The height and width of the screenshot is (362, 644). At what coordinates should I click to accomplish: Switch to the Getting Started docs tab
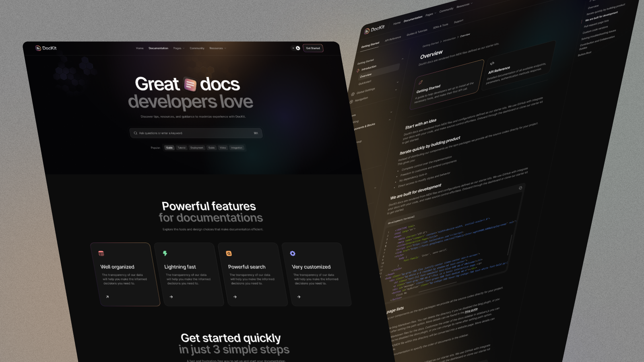[370, 44]
